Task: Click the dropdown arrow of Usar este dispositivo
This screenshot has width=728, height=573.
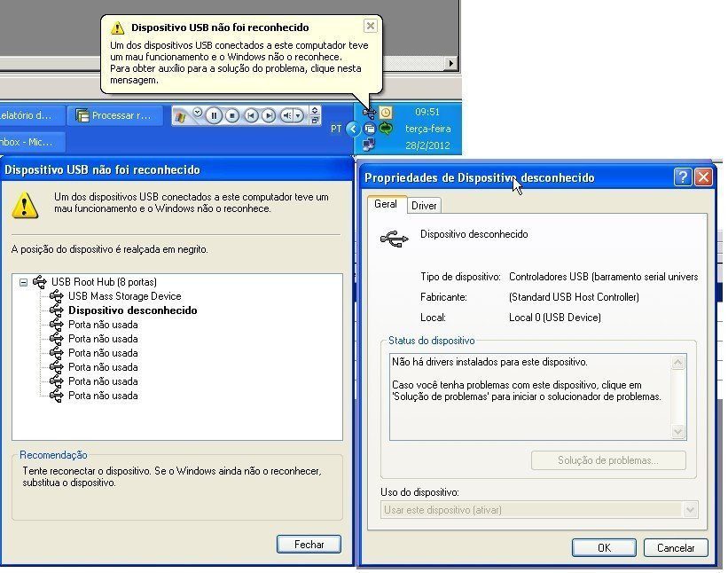Action: tap(690, 510)
